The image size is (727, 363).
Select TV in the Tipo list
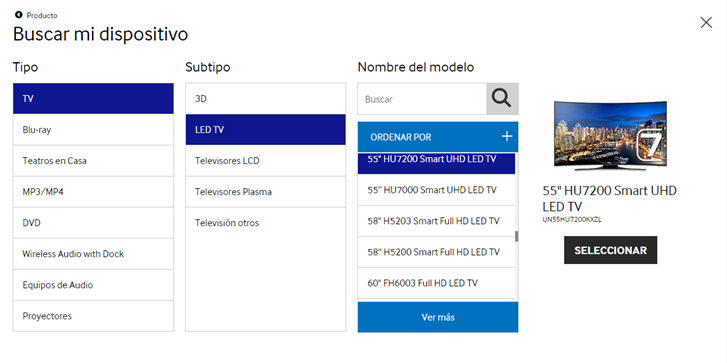click(93, 98)
